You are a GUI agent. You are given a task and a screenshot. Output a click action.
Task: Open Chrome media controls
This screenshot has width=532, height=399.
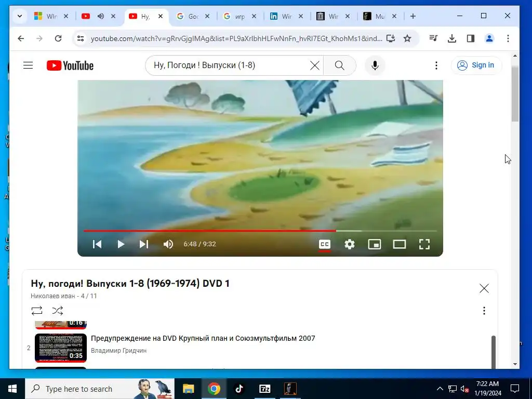[433, 38]
